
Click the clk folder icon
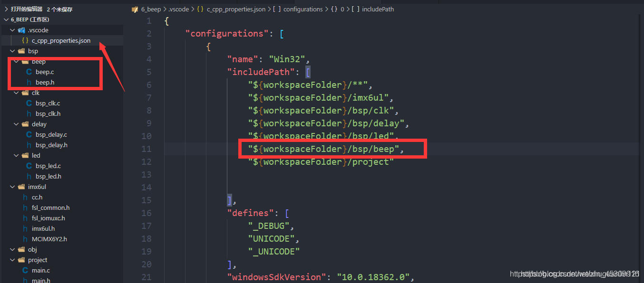tap(25, 93)
